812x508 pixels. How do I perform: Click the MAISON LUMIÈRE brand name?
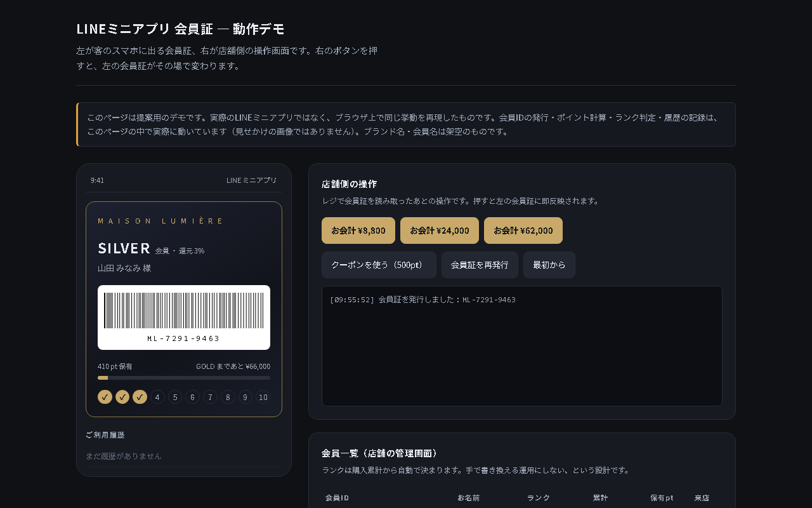pyautogui.click(x=160, y=221)
